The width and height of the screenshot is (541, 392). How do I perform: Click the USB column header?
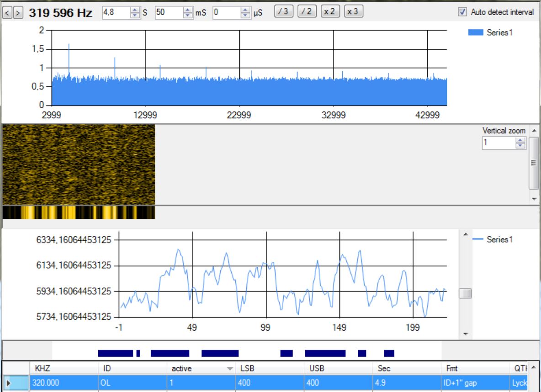click(x=338, y=368)
